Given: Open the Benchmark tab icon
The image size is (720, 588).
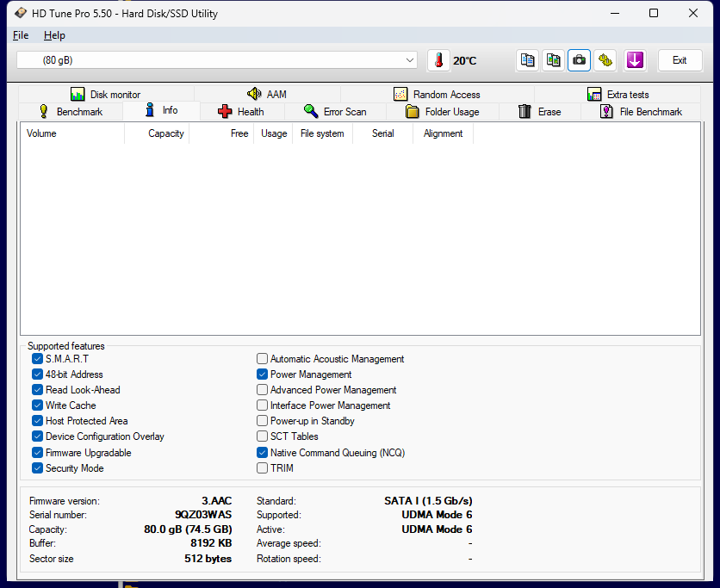Looking at the screenshot, I should 44,111.
